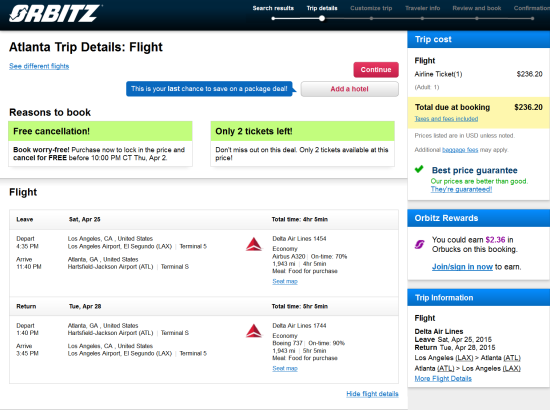Click the purple Orbitz Rewards icon
550x410 pixels.
point(420,244)
